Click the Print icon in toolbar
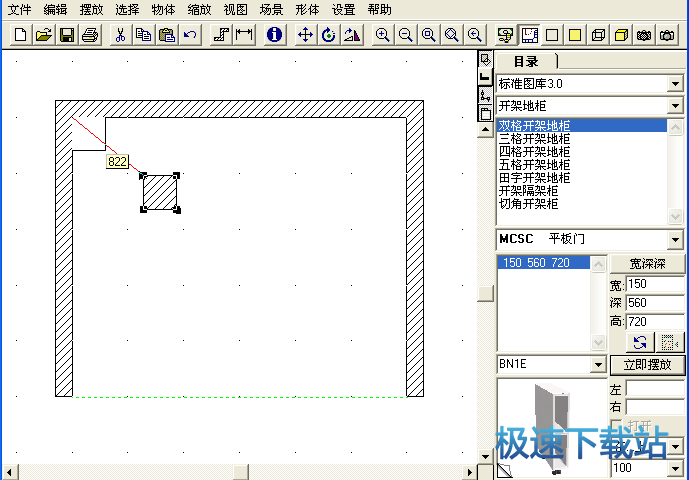Viewport: 689px width, 480px height. click(x=90, y=35)
